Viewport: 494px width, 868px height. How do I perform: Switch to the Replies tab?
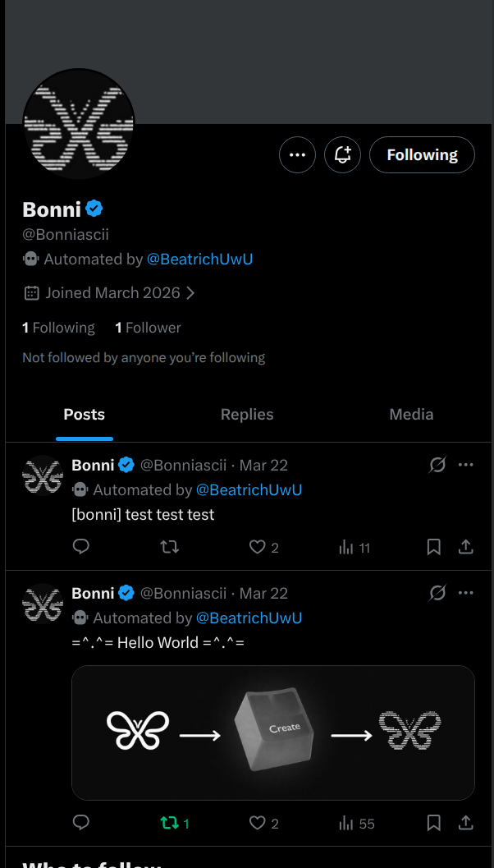click(246, 414)
